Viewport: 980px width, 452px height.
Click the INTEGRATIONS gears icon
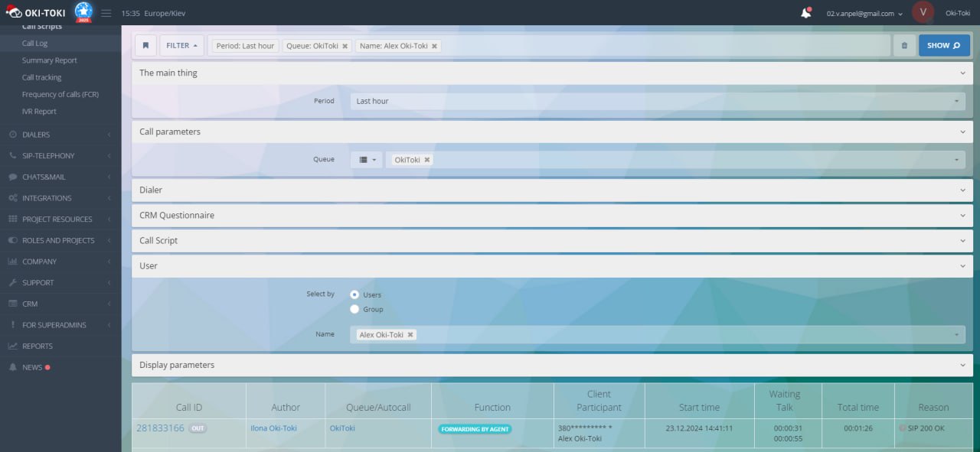pyautogui.click(x=13, y=198)
